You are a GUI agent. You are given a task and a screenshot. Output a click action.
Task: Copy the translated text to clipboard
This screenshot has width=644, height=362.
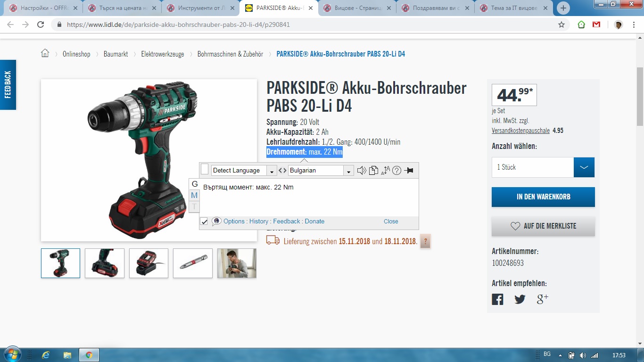[373, 171]
